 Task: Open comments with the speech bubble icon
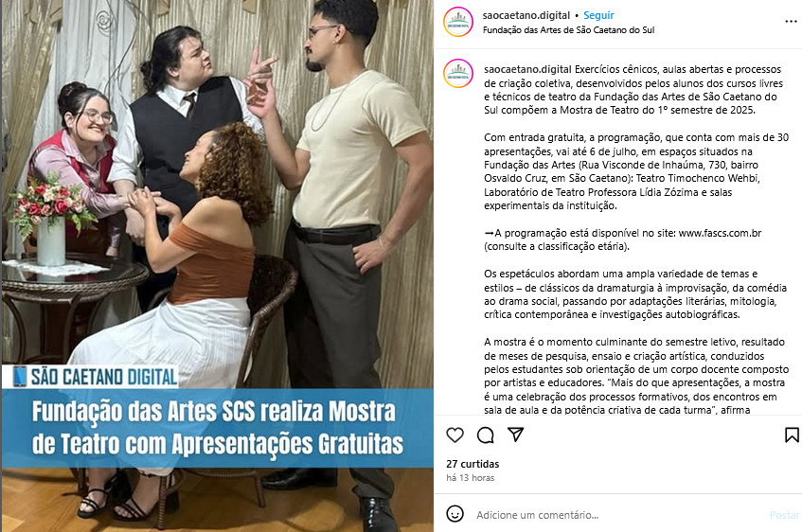[486, 435]
